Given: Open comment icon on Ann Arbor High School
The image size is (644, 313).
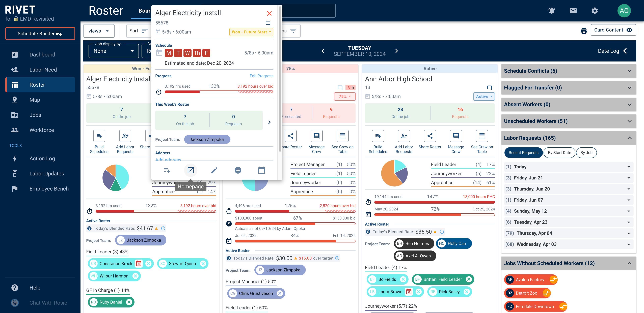Looking at the screenshot, I should pos(490,87).
